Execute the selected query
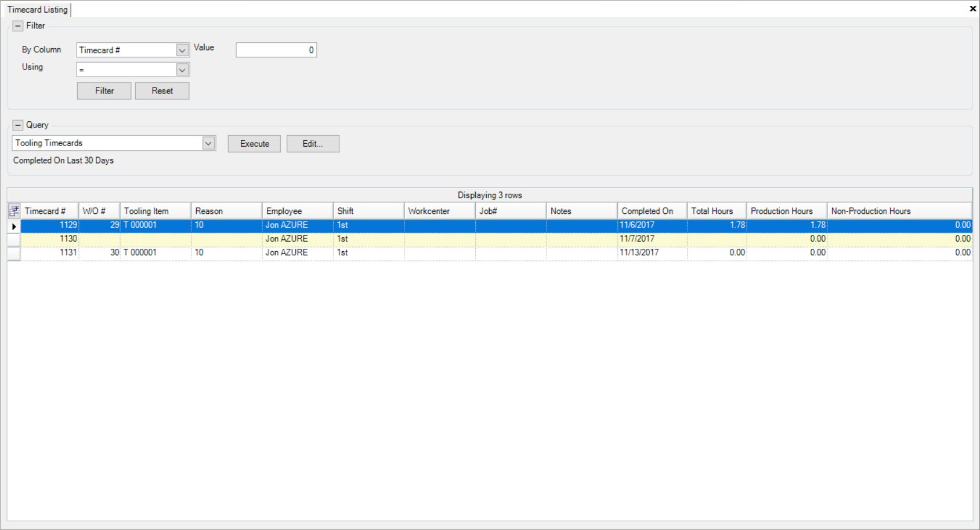This screenshot has height=530, width=980. [x=255, y=144]
